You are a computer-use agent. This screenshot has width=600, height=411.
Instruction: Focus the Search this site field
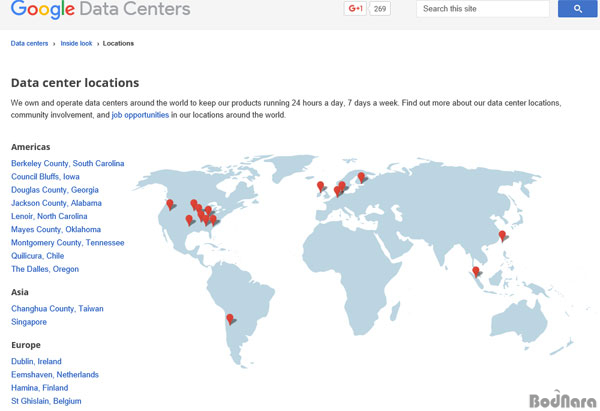pyautogui.click(x=483, y=8)
